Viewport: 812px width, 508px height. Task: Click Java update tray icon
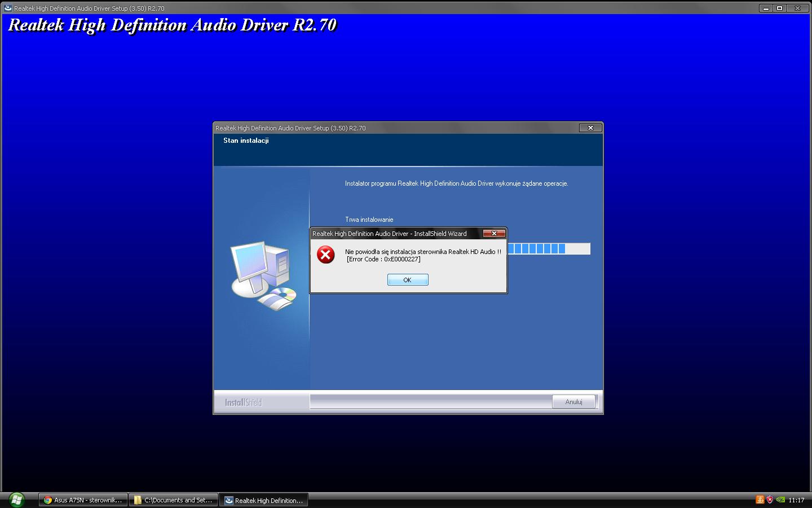[760, 500]
